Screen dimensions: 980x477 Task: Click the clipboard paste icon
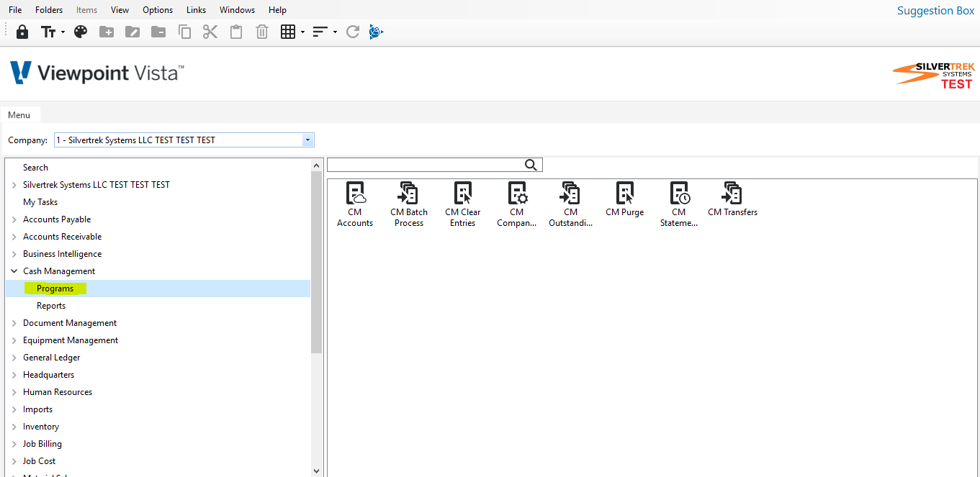(236, 32)
